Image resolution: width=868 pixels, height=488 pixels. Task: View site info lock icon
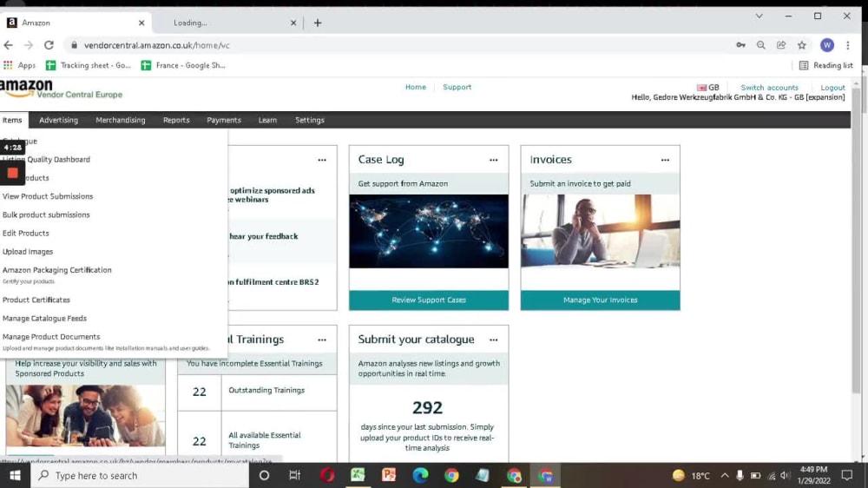pyautogui.click(x=74, y=45)
